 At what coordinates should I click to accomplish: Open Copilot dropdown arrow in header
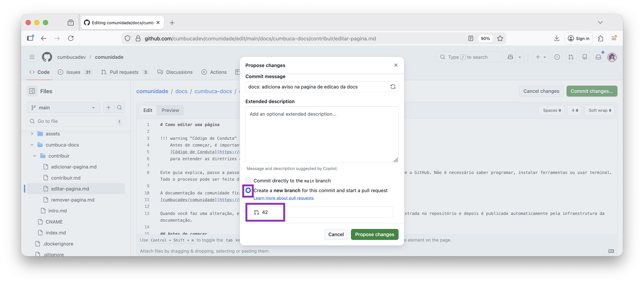click(x=519, y=57)
